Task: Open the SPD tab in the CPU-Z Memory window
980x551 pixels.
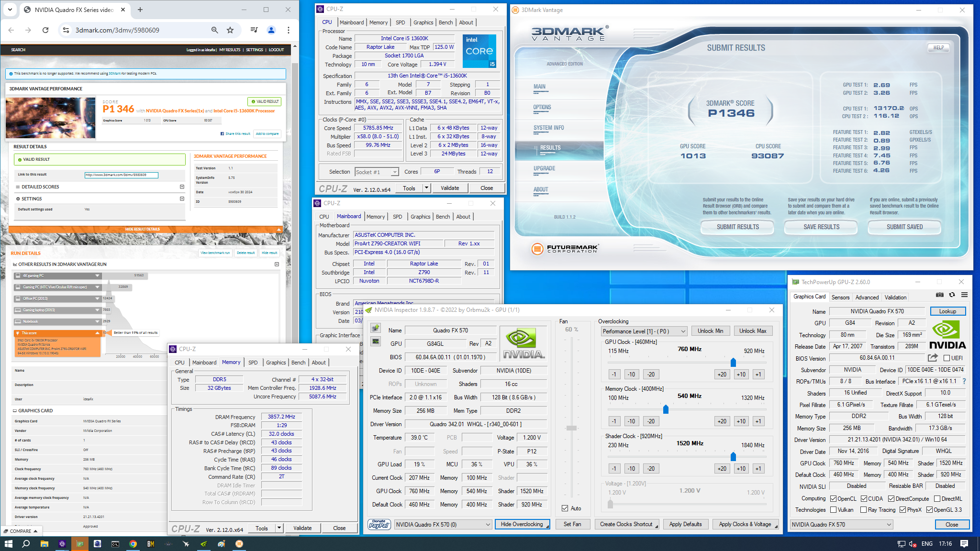Action: tap(253, 363)
